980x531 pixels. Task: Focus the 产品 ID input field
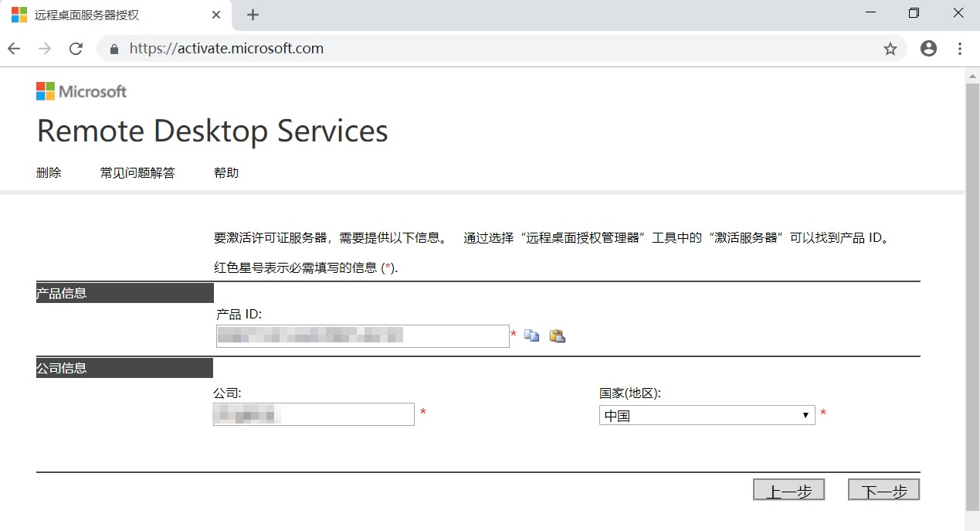362,335
